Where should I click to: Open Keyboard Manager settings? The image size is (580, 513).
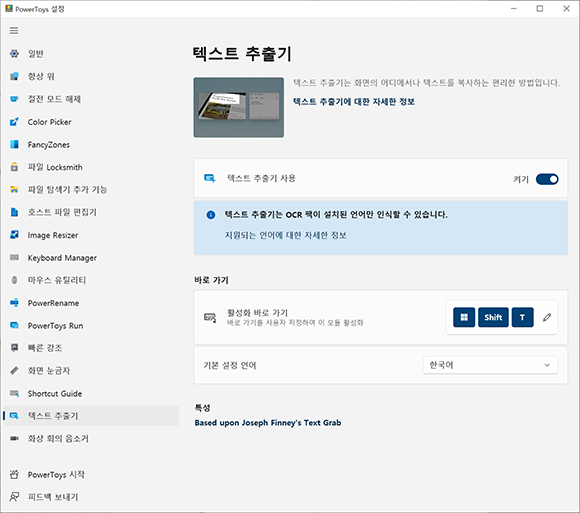click(x=91, y=257)
